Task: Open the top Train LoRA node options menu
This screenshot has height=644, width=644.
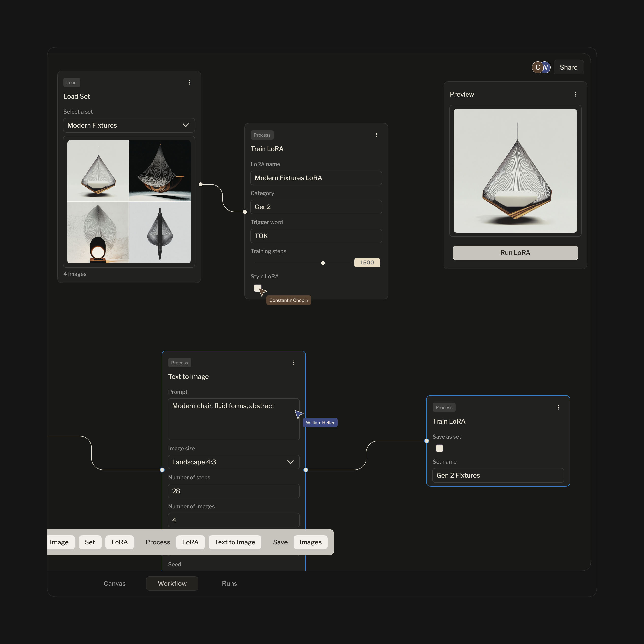Action: click(x=377, y=135)
